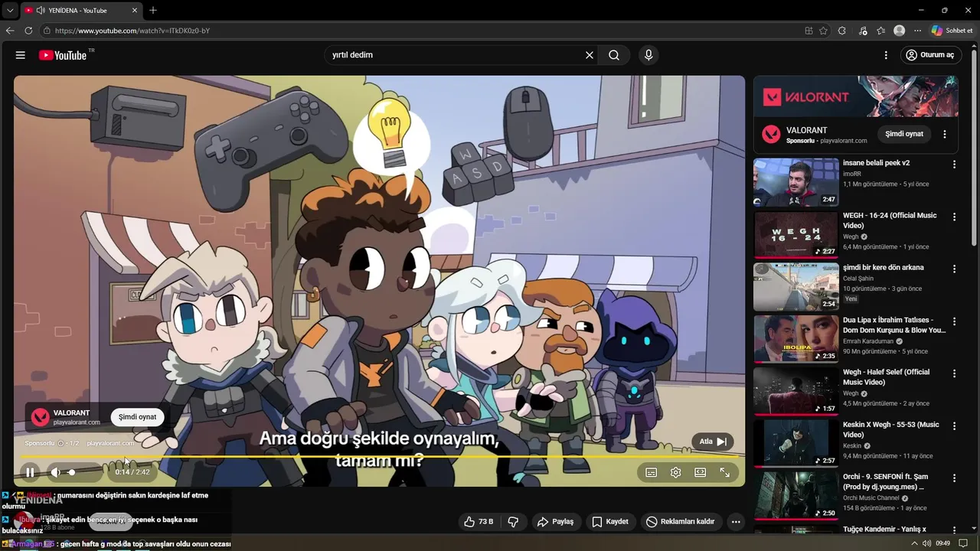Viewport: 980px width, 551px height.
Task: Go to the YouTube home logo
Action: pyautogui.click(x=63, y=55)
